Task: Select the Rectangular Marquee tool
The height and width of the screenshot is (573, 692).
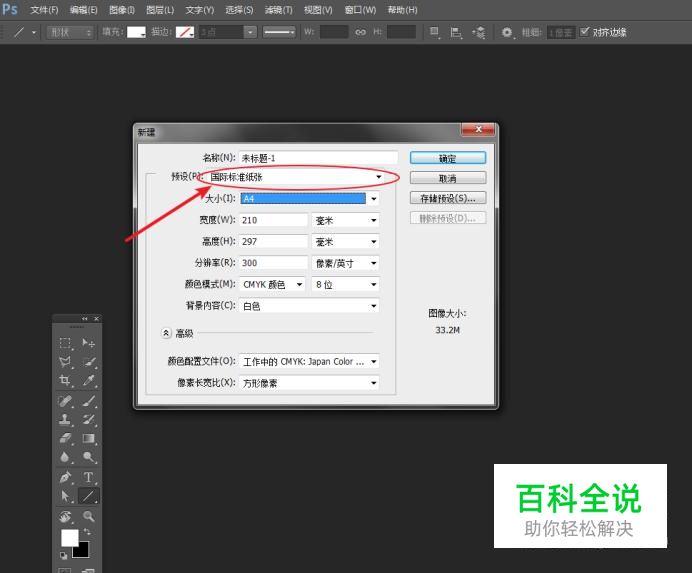Action: point(65,344)
